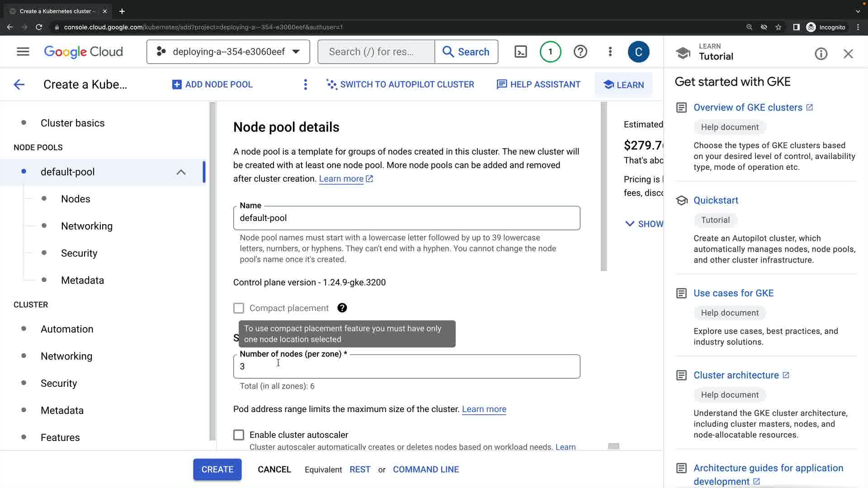Click the back arrow beside Create a Kube

click(19, 84)
